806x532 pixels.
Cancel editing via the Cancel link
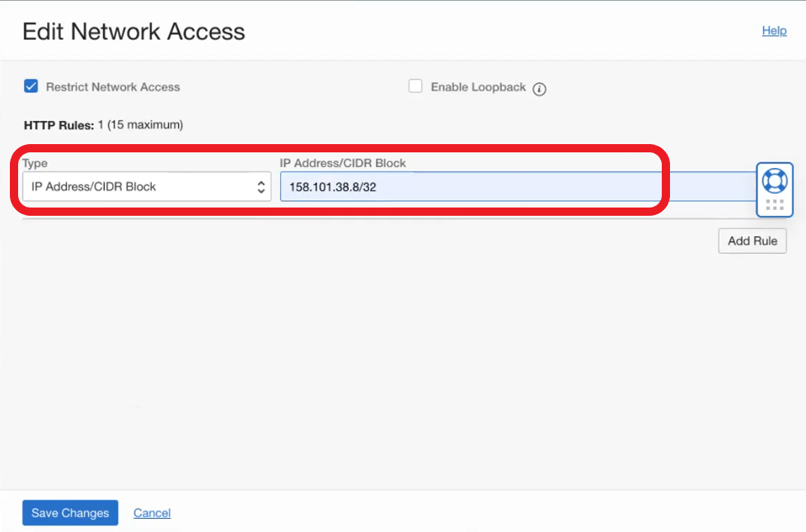(x=152, y=513)
